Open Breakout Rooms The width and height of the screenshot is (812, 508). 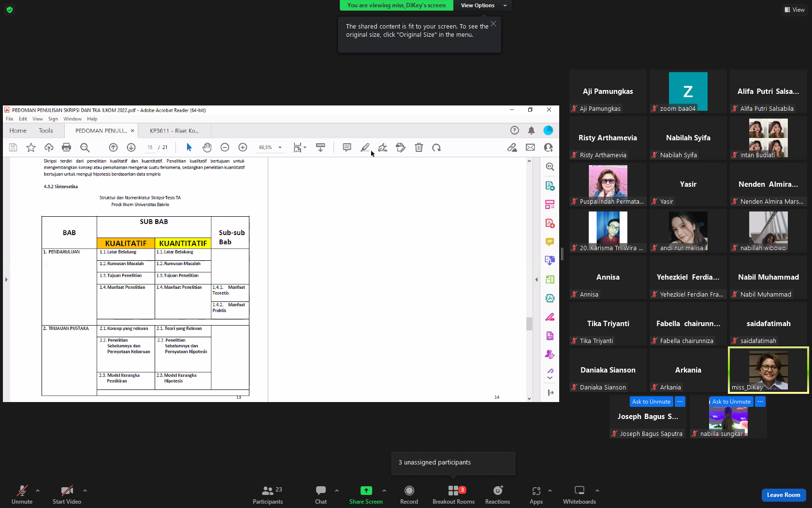click(453, 494)
